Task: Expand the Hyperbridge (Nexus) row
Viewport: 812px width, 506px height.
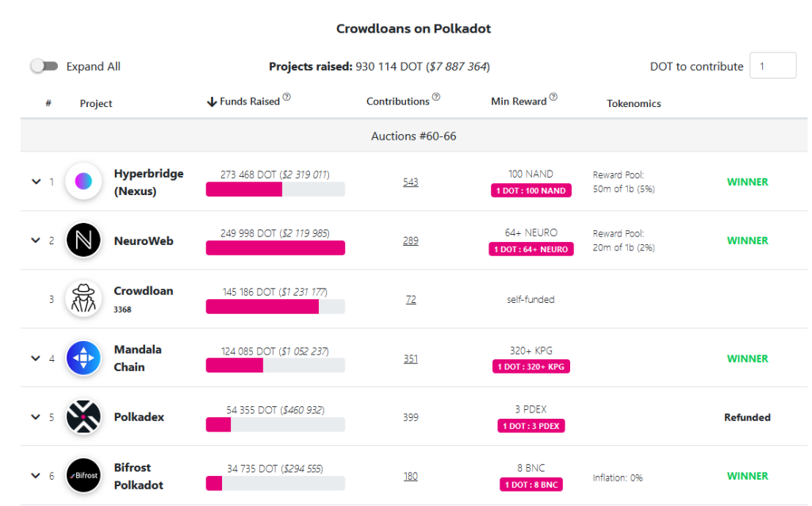Action: [x=36, y=182]
